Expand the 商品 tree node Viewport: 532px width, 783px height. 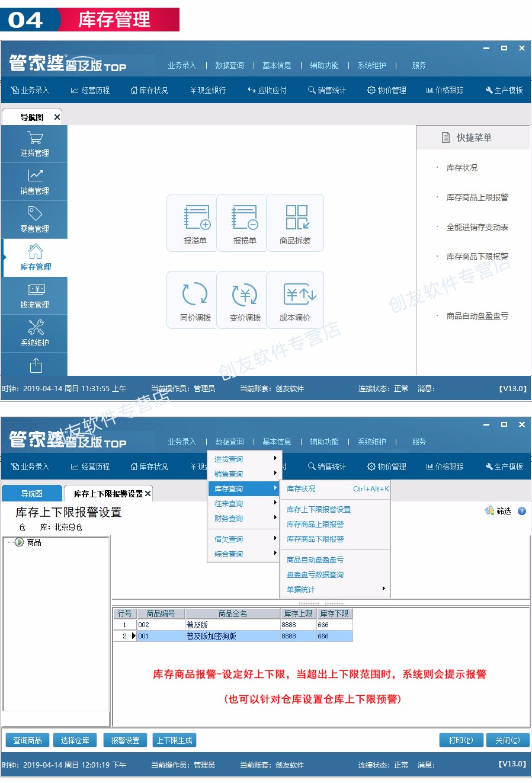click(19, 542)
